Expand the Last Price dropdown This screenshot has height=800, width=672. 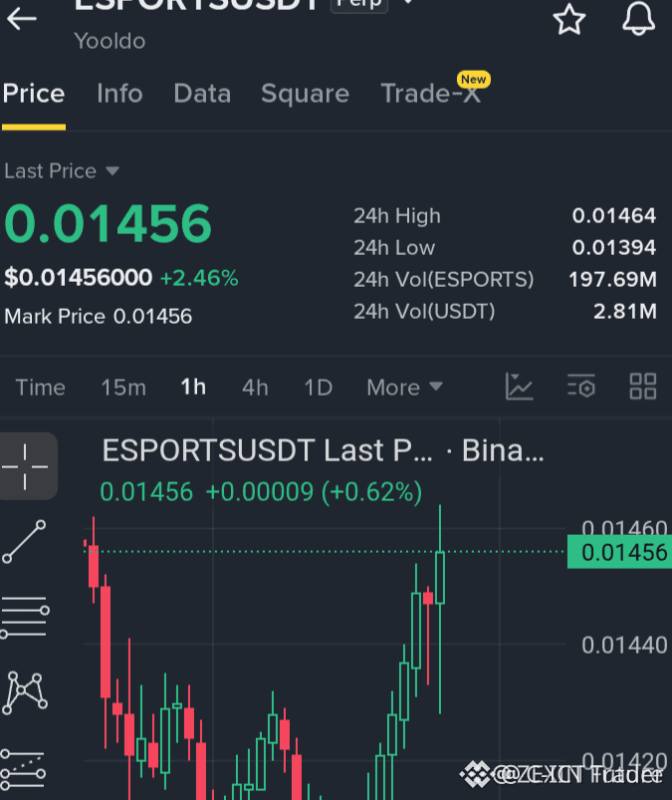click(x=62, y=171)
